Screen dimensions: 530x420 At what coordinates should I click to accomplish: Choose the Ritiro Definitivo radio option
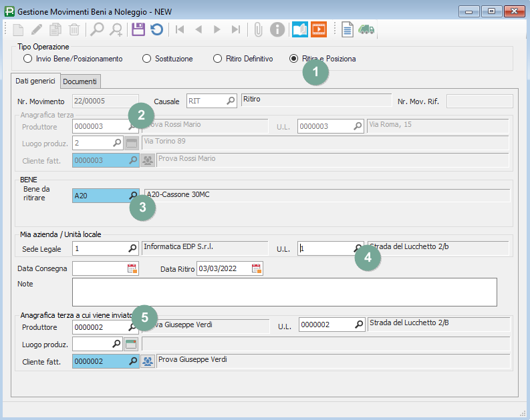click(x=217, y=59)
